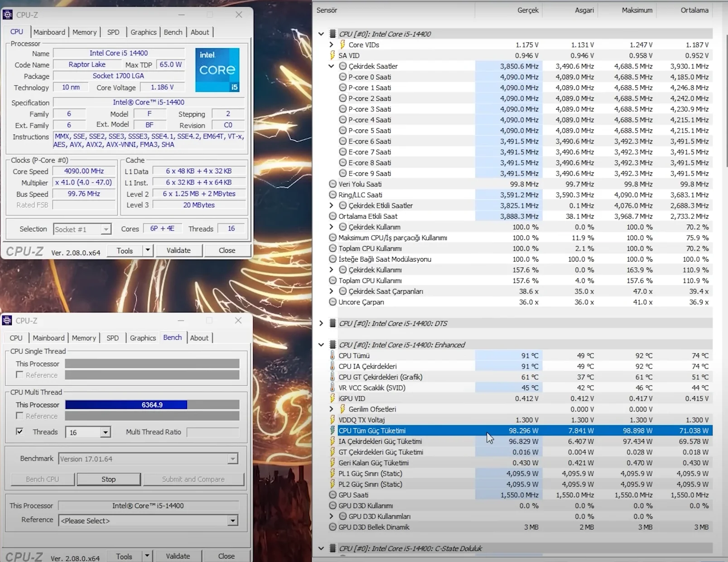The height and width of the screenshot is (562, 728).
Task: Click the lightning icon beside iGPU VID
Action: click(333, 398)
